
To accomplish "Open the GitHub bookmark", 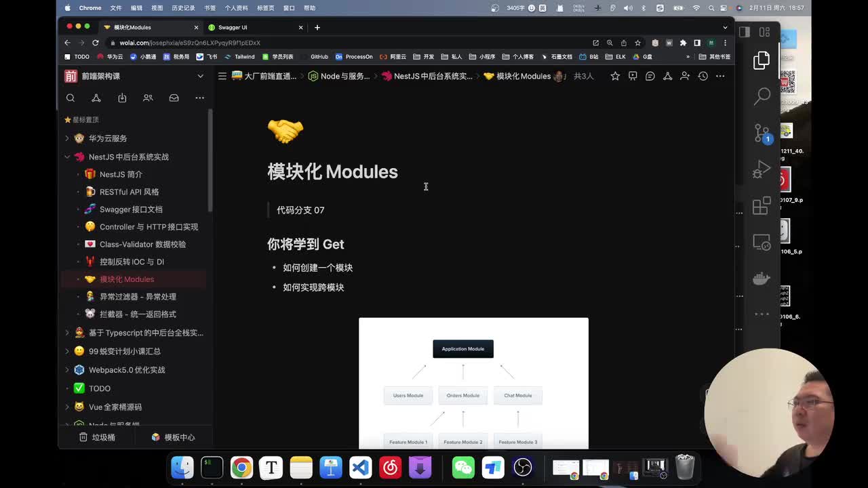I will point(314,57).
